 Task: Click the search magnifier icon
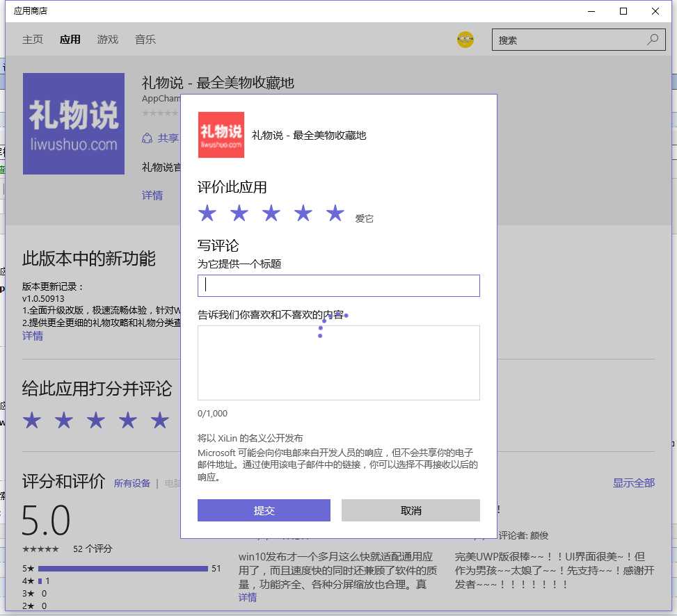tap(653, 40)
